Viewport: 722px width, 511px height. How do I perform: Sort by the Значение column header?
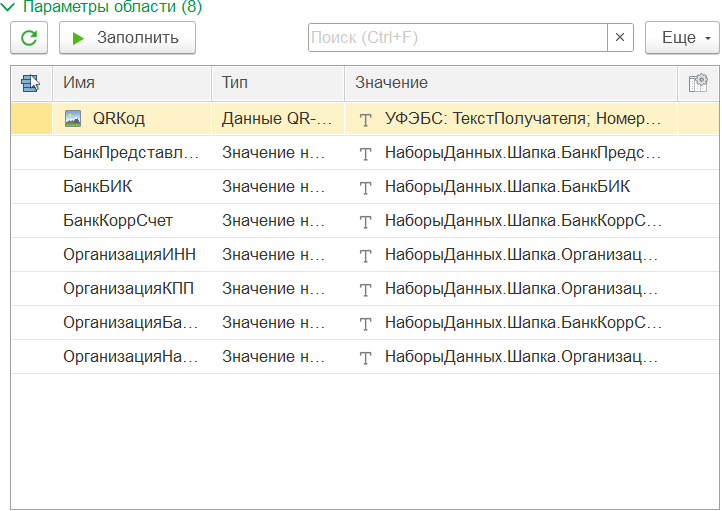coord(511,83)
